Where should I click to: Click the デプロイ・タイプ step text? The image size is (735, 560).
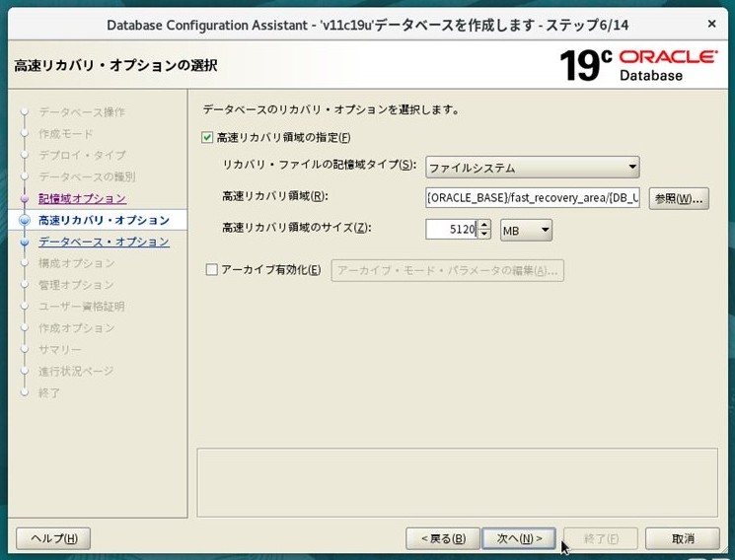click(x=82, y=155)
